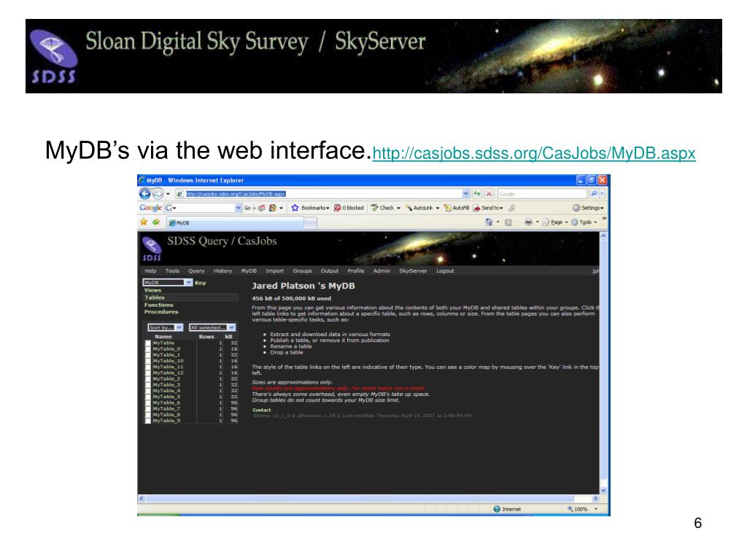This screenshot has width=747, height=560.
Task: Click the red Stop icon in IE
Action: 489,193
